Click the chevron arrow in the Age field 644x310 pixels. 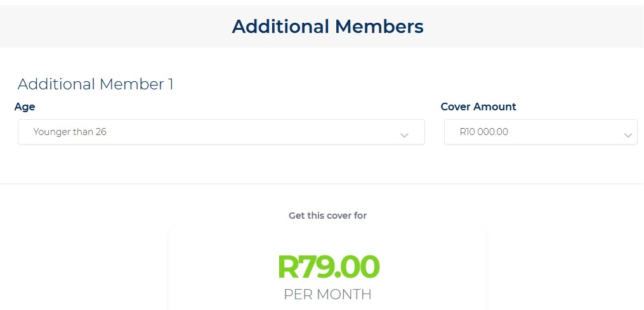pyautogui.click(x=404, y=135)
